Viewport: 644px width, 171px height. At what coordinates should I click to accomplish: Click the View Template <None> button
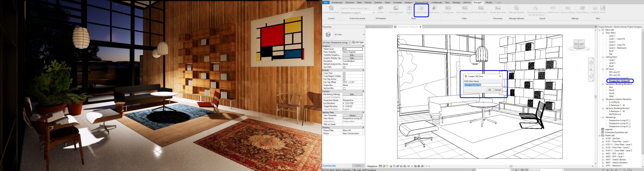(x=352, y=115)
